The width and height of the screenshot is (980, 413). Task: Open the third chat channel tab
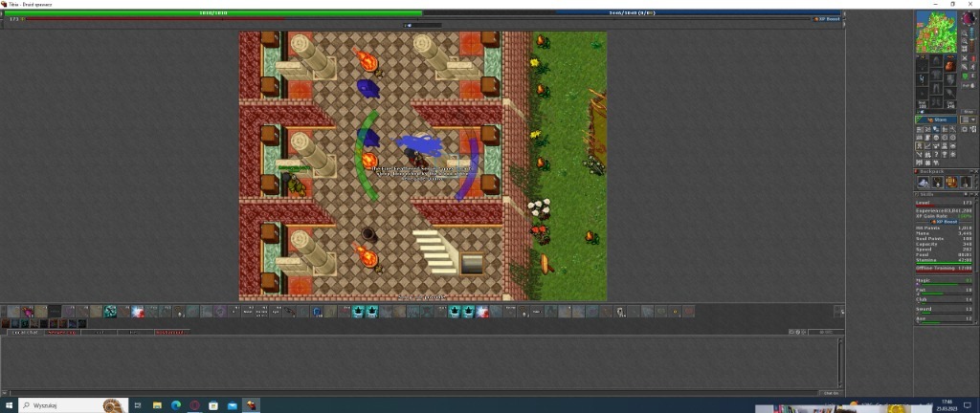100,332
